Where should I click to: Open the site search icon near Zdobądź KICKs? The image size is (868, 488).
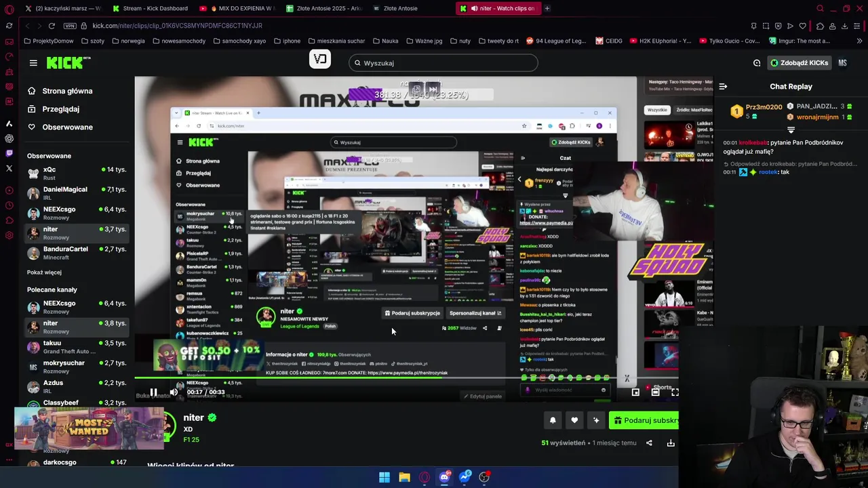point(757,63)
